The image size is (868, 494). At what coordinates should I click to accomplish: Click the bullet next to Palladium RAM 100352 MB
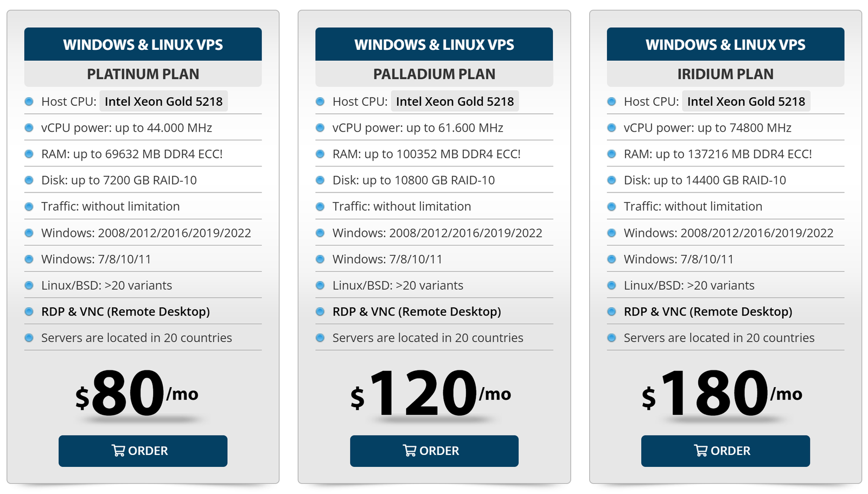[x=320, y=154]
